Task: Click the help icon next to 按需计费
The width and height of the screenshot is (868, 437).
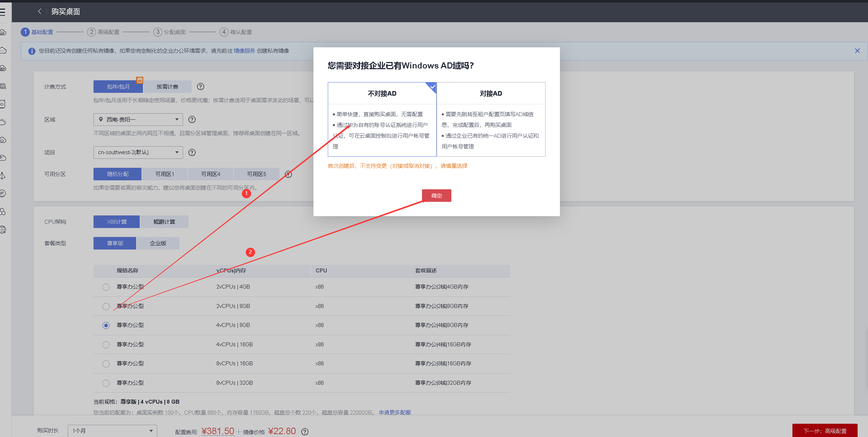Action: tap(201, 86)
